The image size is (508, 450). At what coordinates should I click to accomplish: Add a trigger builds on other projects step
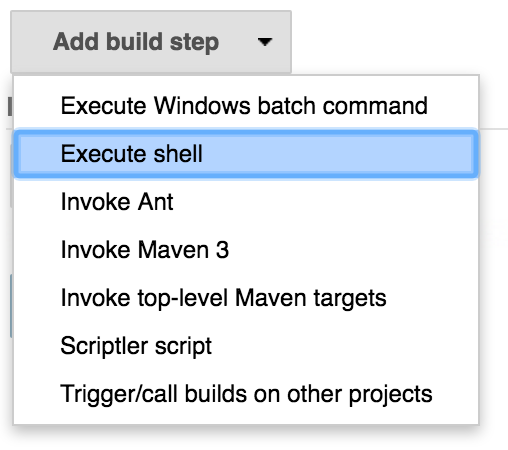(246, 394)
